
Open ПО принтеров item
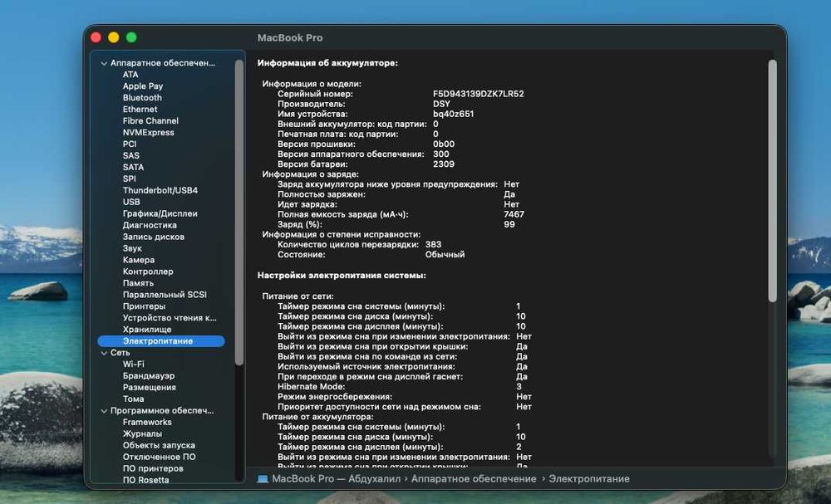153,468
